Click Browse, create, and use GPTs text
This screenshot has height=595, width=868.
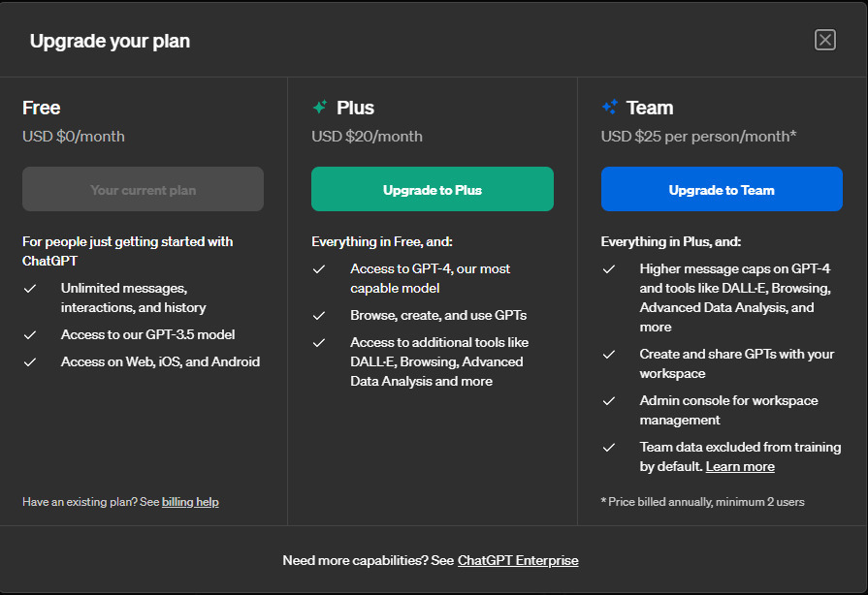click(x=438, y=315)
